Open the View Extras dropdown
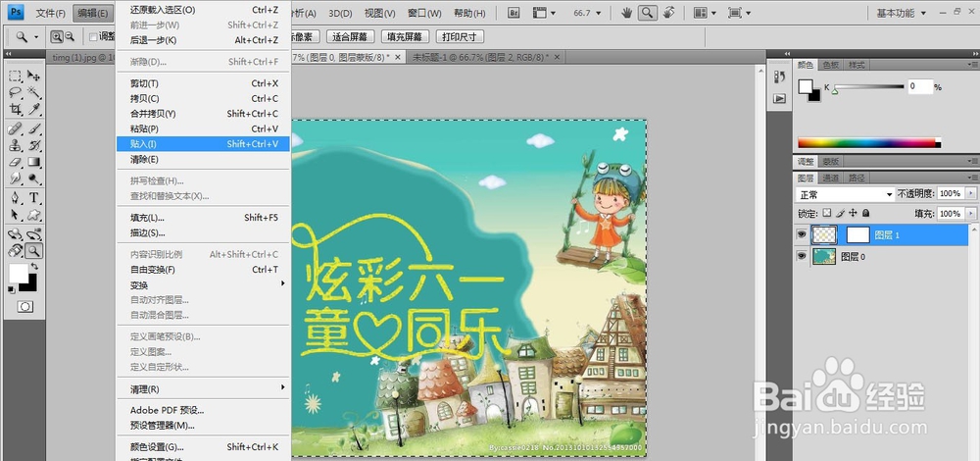This screenshot has height=461, width=980. click(x=544, y=13)
